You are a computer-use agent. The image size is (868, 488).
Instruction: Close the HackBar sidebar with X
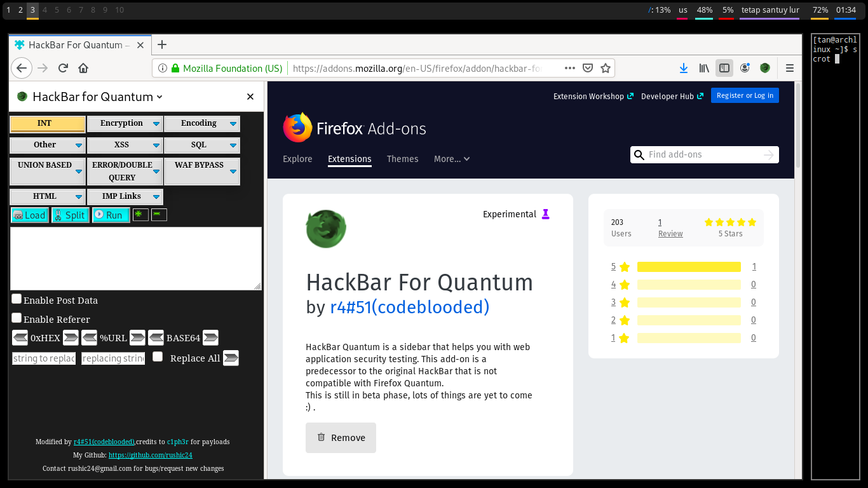tap(250, 97)
